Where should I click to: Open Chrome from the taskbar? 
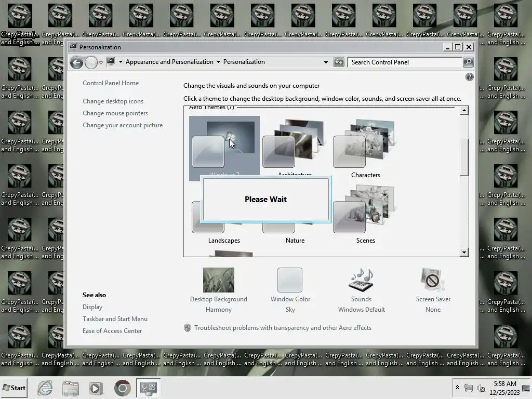click(122, 388)
